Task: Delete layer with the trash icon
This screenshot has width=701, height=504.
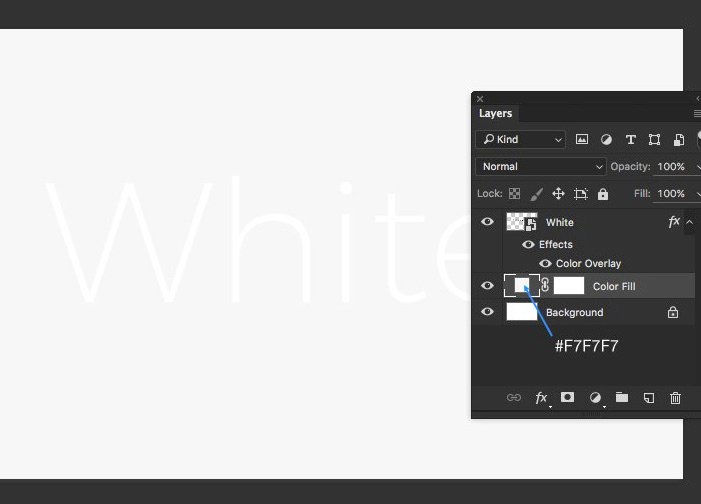Action: coord(675,397)
